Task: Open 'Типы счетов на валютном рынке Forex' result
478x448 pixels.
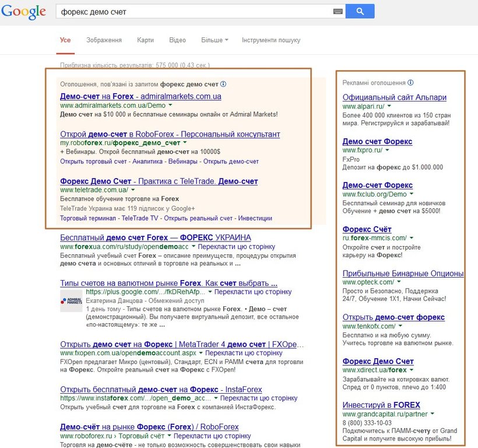Action: pyautogui.click(x=168, y=283)
